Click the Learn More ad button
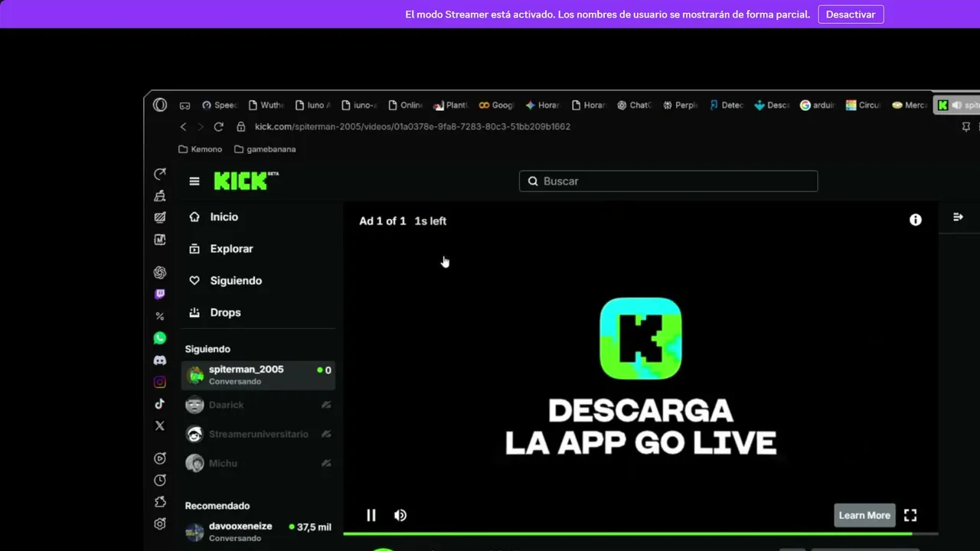 coord(864,515)
